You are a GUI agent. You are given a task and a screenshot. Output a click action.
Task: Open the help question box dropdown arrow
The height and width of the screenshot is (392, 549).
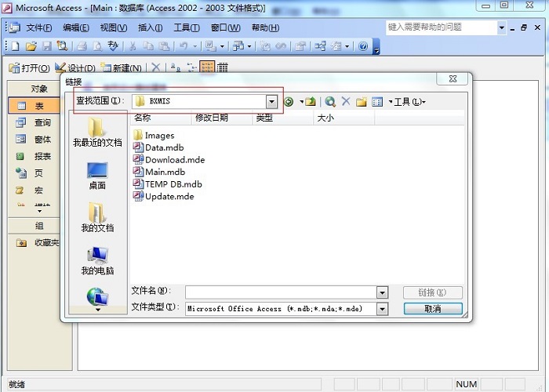click(502, 27)
